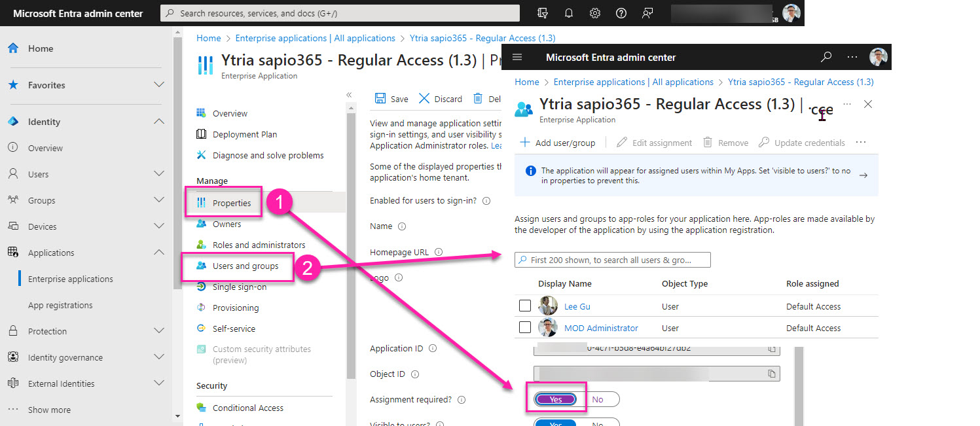The image size is (980, 426).
Task: Expand the Users menu in sidebar
Action: click(x=158, y=174)
